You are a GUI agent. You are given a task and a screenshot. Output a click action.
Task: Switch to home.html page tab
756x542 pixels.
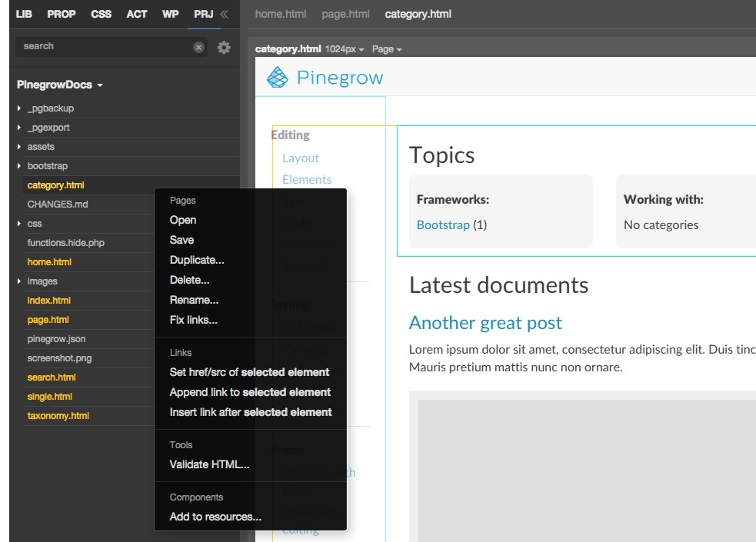[x=281, y=15]
